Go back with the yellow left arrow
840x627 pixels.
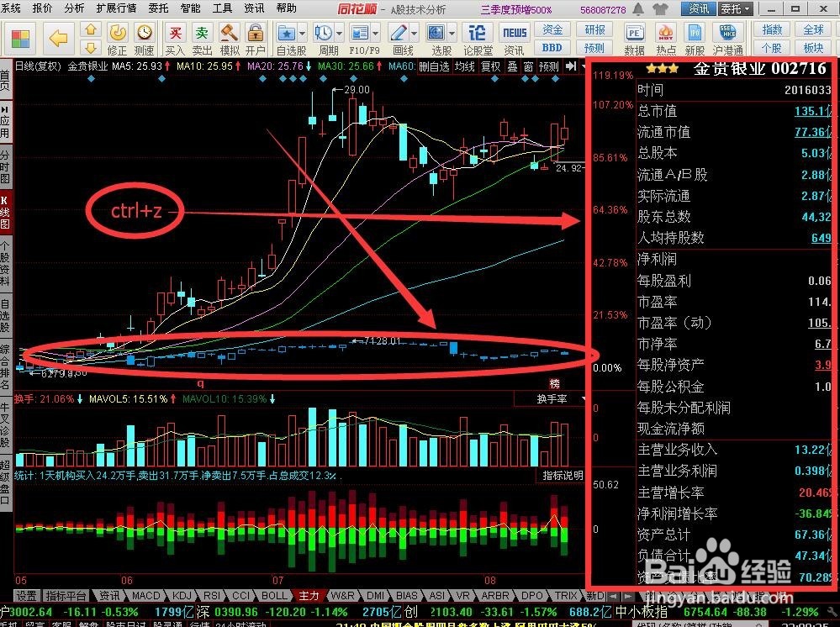click(58, 39)
